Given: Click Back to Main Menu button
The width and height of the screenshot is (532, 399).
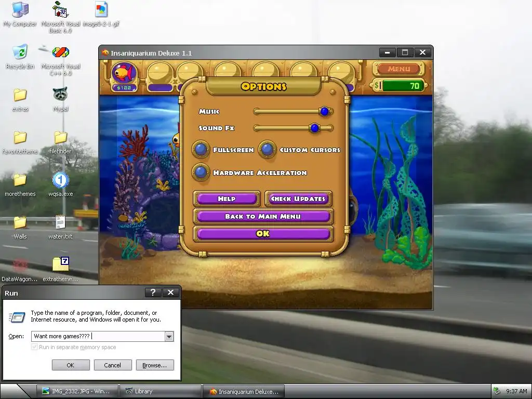Looking at the screenshot, I should pyautogui.click(x=263, y=217).
